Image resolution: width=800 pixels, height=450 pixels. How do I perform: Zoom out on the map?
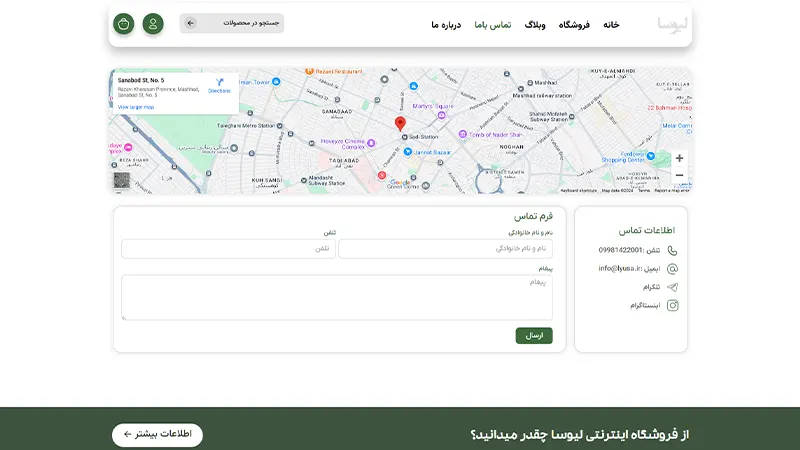coord(679,175)
